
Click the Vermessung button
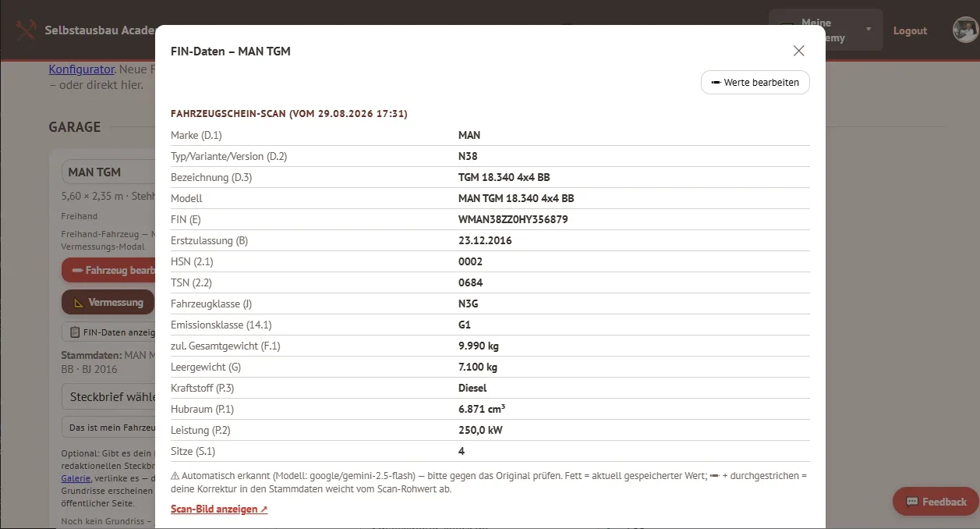(x=108, y=302)
